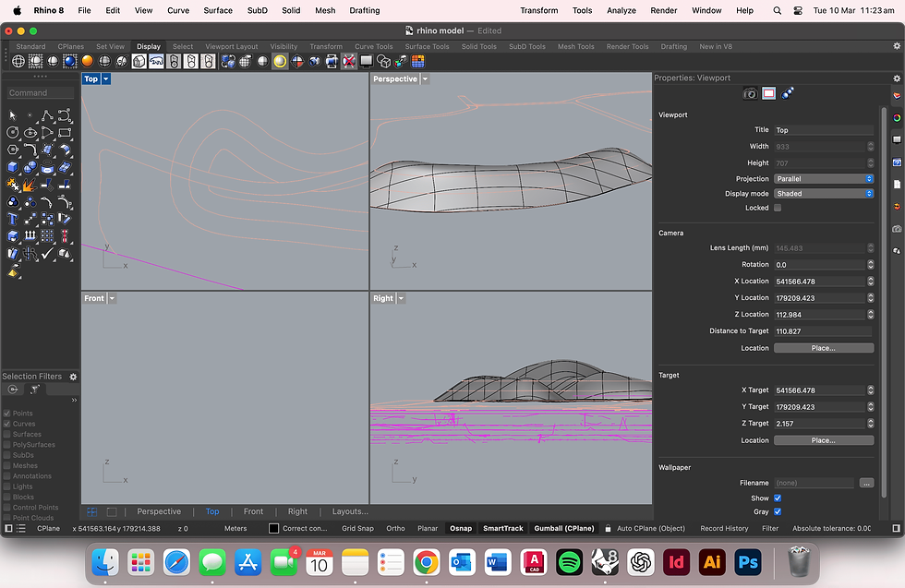Choose the Box solid tool
The height and width of the screenshot is (588, 905).
[12, 168]
